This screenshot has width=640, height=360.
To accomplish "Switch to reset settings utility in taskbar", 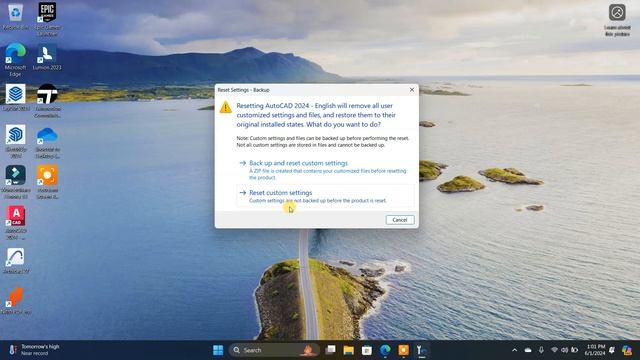I will point(422,350).
